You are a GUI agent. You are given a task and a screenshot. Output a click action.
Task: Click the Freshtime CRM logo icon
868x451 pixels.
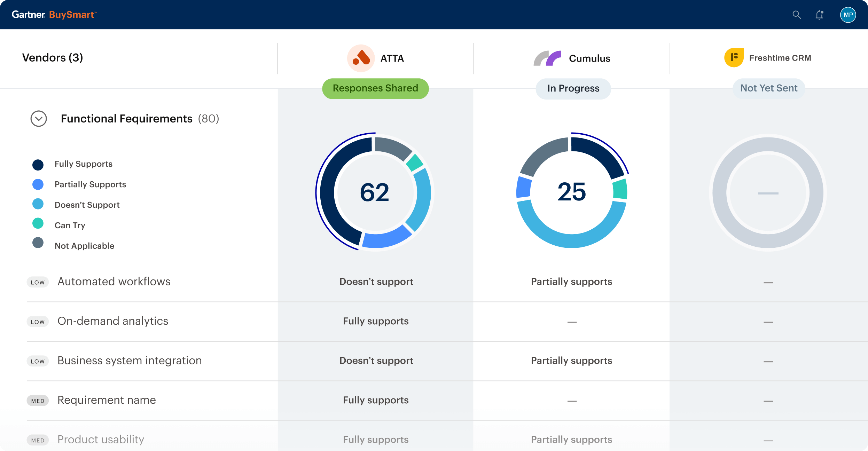click(734, 58)
